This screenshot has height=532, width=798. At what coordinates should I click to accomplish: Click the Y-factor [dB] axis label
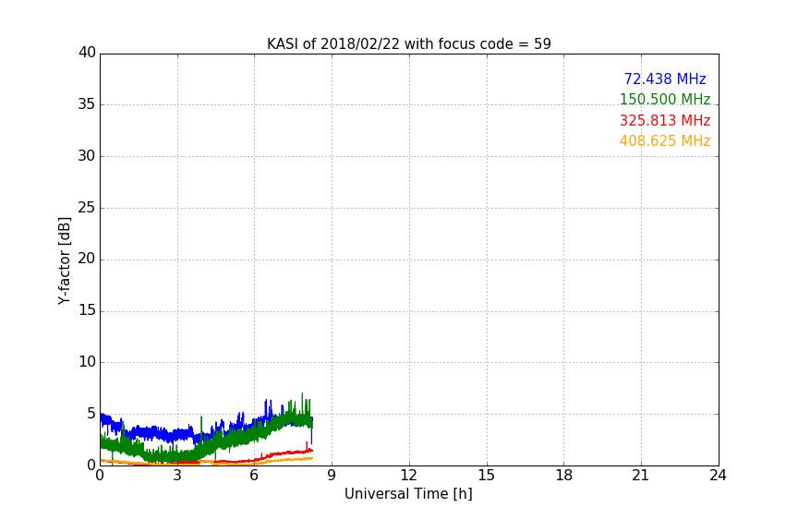click(x=65, y=260)
